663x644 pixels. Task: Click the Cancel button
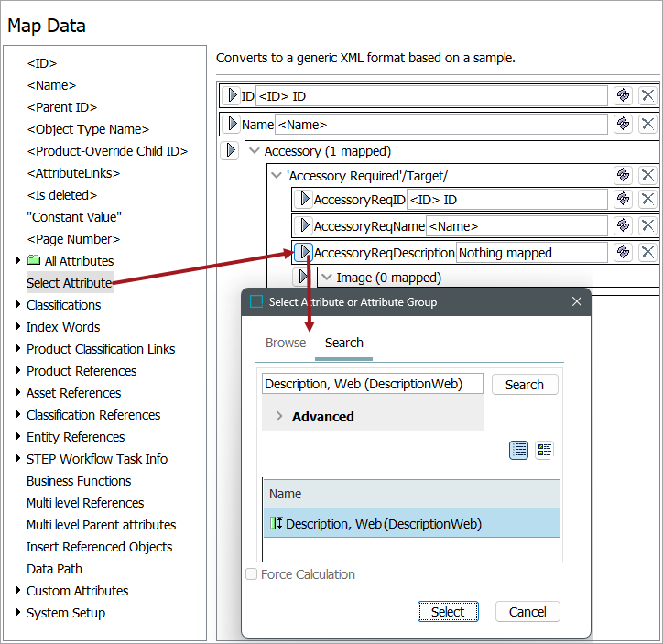[527, 612]
